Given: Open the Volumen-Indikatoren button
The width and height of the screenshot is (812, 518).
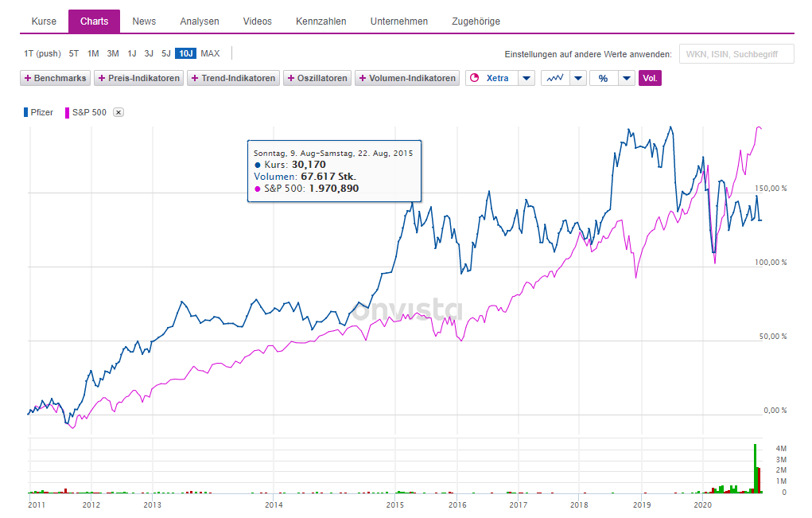Looking at the screenshot, I should click(407, 78).
